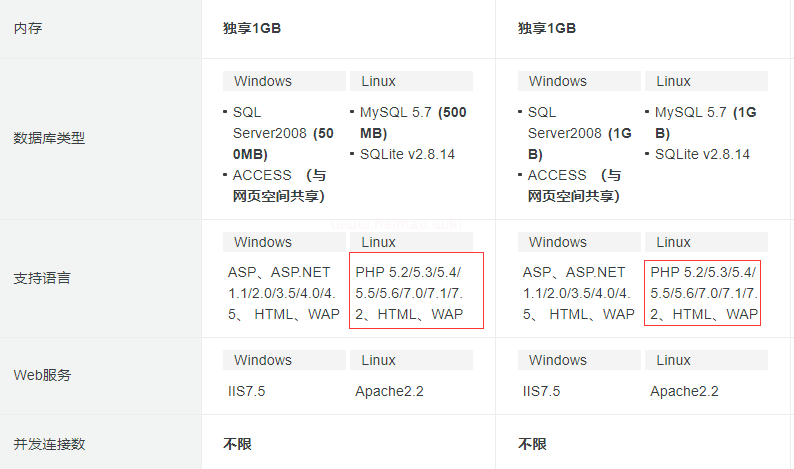Click the 数据库类型 row label
794x469 pixels.
coord(49,138)
